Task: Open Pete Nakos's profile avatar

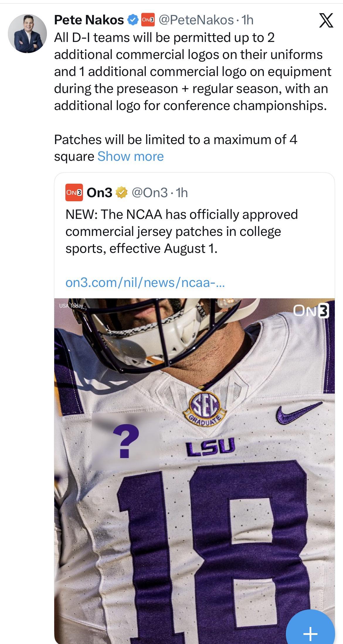Action: [27, 33]
